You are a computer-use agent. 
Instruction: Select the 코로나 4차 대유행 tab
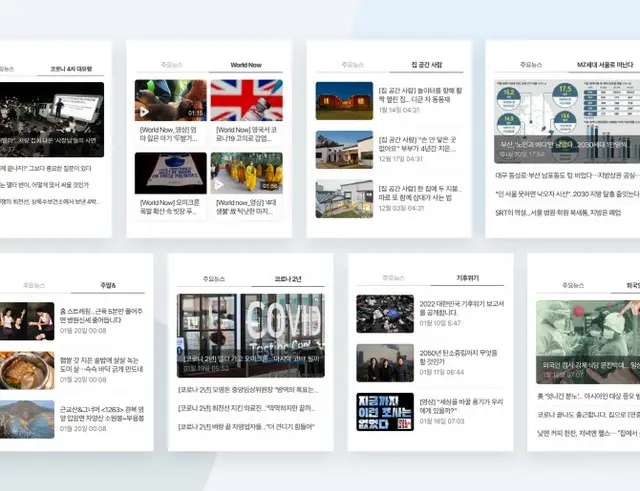pyautogui.click(x=71, y=69)
